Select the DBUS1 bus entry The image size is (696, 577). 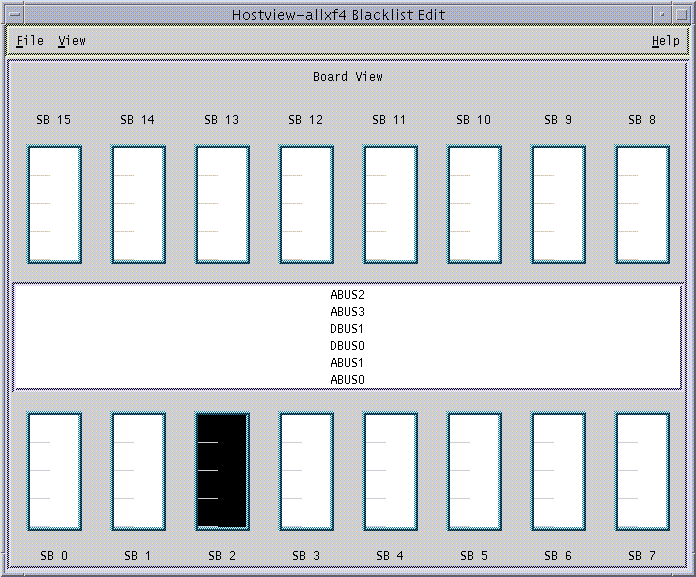[347, 329]
